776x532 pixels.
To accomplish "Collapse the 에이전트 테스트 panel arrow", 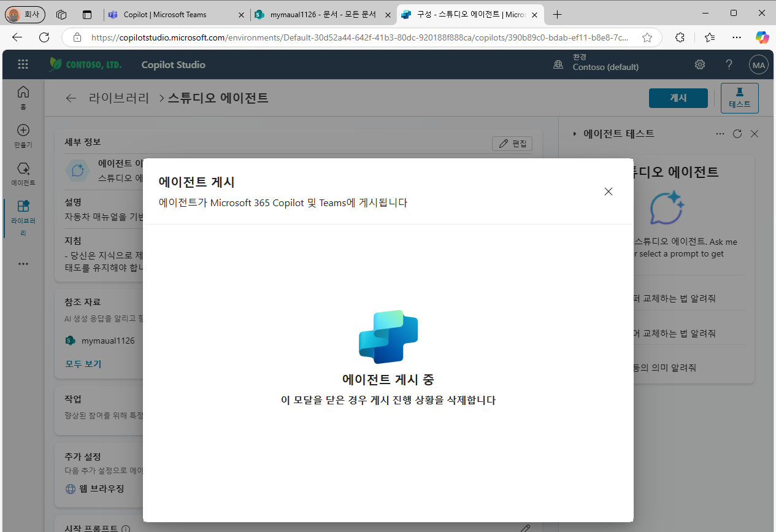I will [575, 134].
